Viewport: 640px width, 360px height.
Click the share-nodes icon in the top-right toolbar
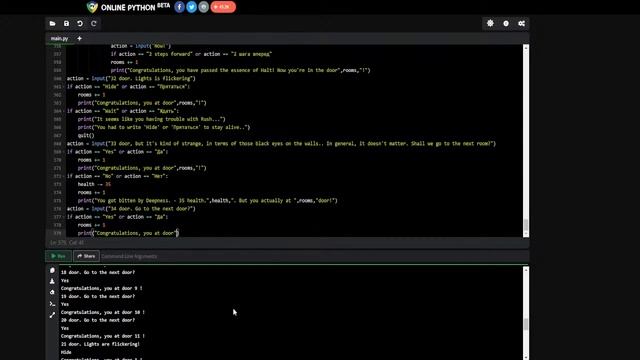521,24
